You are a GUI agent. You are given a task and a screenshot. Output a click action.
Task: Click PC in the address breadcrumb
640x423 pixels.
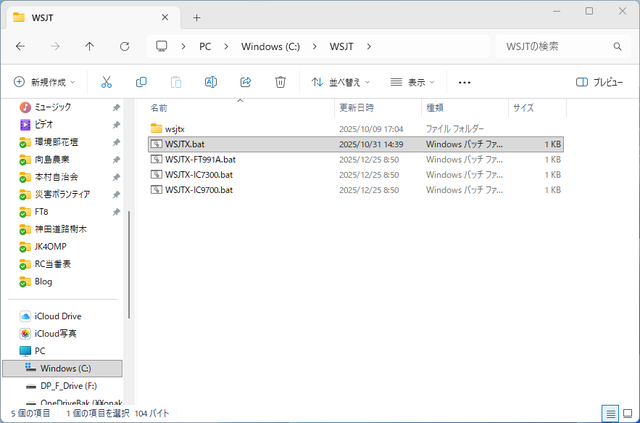pyautogui.click(x=205, y=47)
